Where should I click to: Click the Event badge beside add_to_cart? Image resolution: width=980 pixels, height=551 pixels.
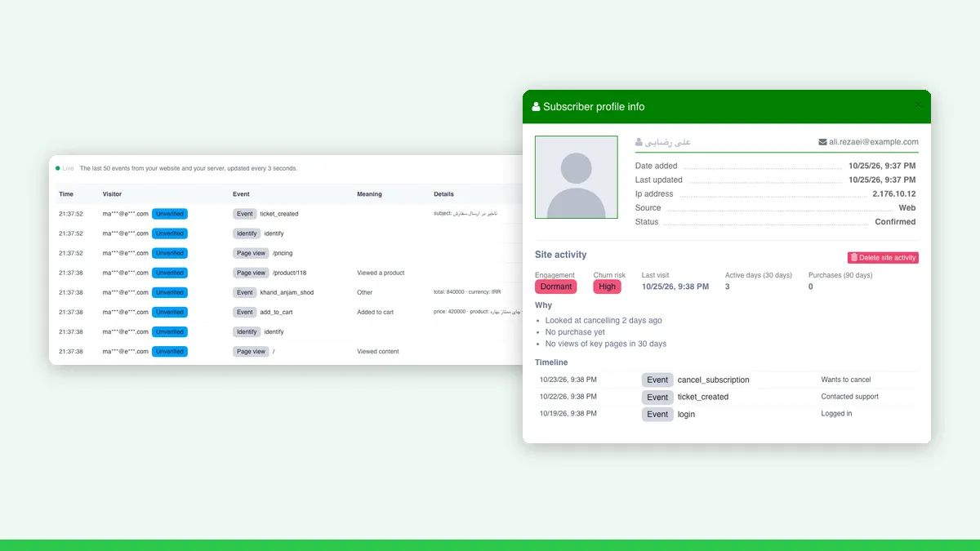click(x=245, y=312)
